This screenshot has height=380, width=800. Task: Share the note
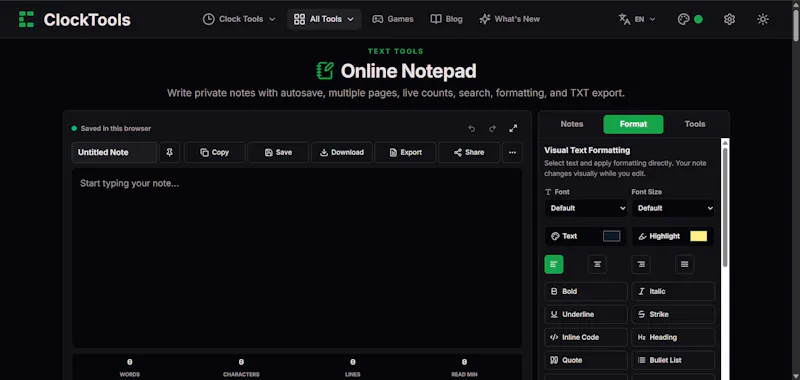(469, 153)
